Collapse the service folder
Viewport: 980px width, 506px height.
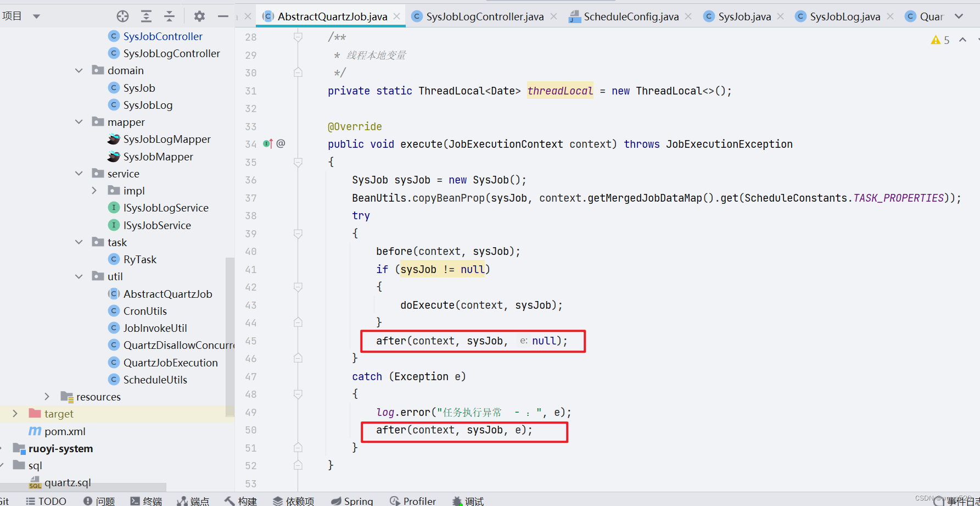tap(79, 174)
